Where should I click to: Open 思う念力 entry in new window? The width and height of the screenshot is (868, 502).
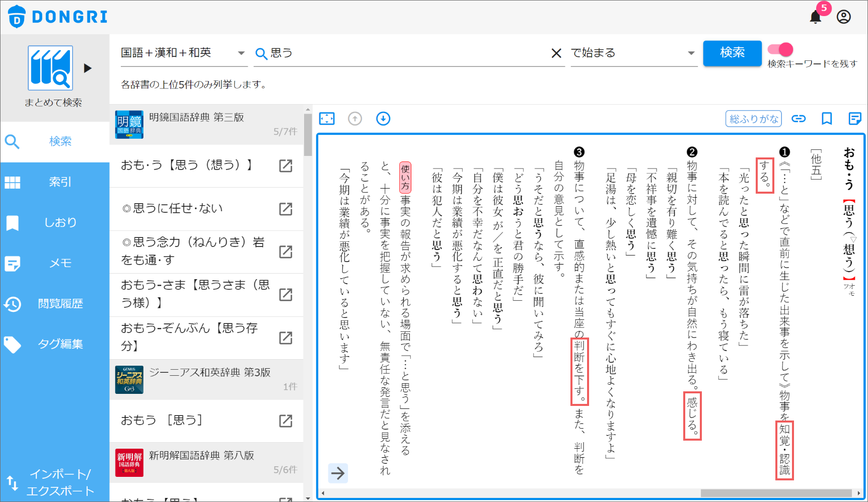[x=285, y=252]
